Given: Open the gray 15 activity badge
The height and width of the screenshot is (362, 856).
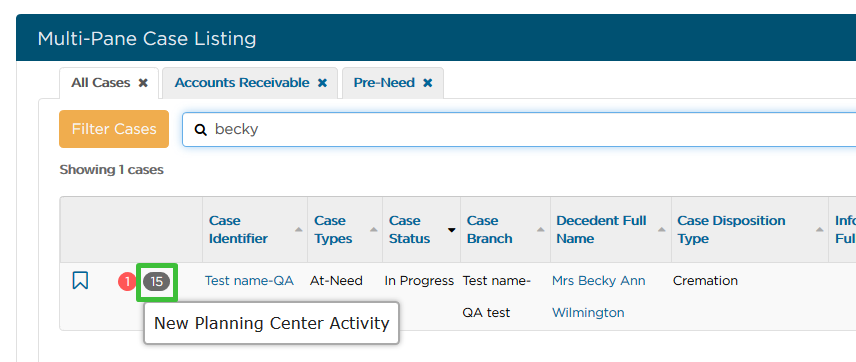Looking at the screenshot, I should [157, 282].
